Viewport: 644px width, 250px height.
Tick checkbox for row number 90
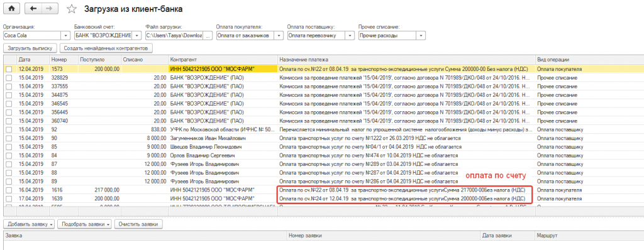(x=9, y=138)
